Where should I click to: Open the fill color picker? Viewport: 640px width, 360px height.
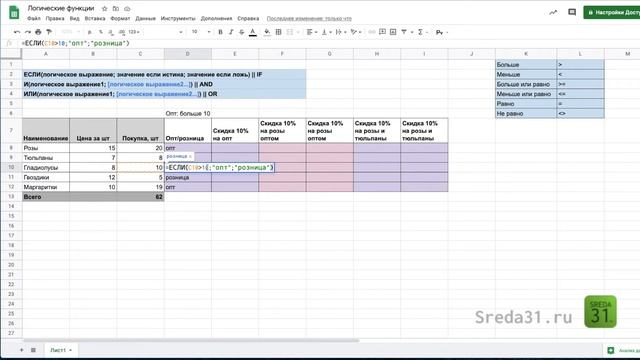(267, 32)
